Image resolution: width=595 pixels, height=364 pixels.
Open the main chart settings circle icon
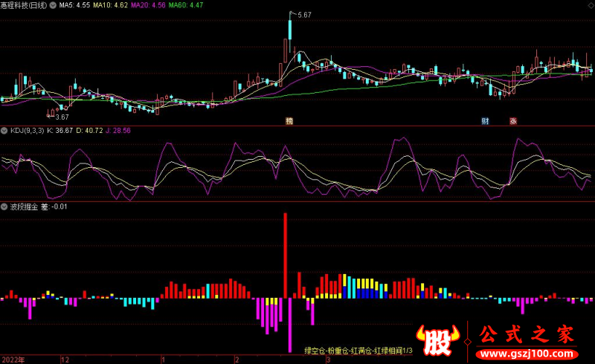tap(52, 5)
